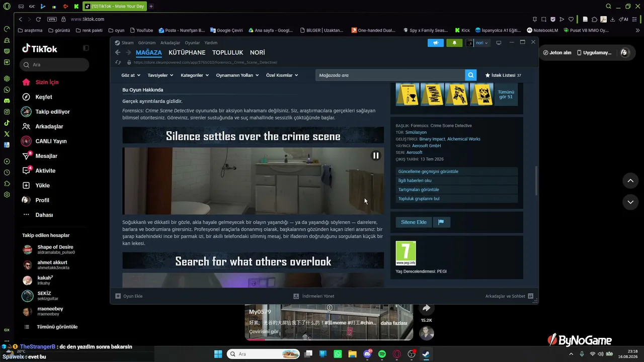Open File Explorer from the taskbar
This screenshot has height=362, width=644.
coord(352,354)
